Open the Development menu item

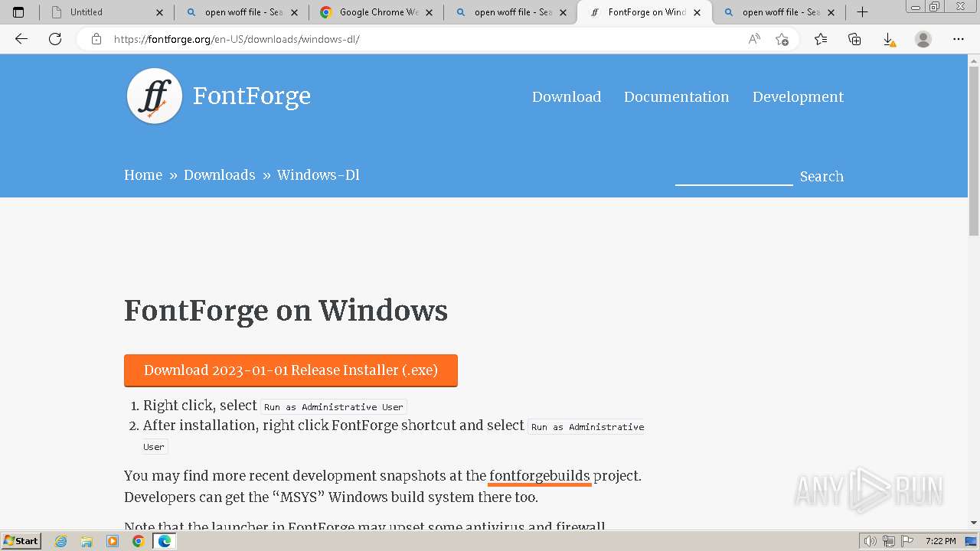pos(798,97)
